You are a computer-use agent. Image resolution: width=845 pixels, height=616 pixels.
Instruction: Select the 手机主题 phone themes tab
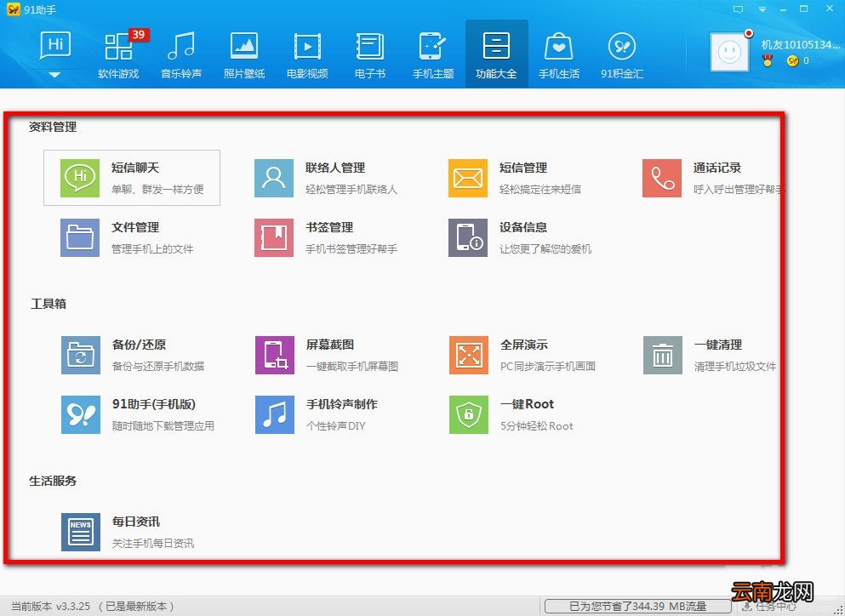tap(433, 54)
